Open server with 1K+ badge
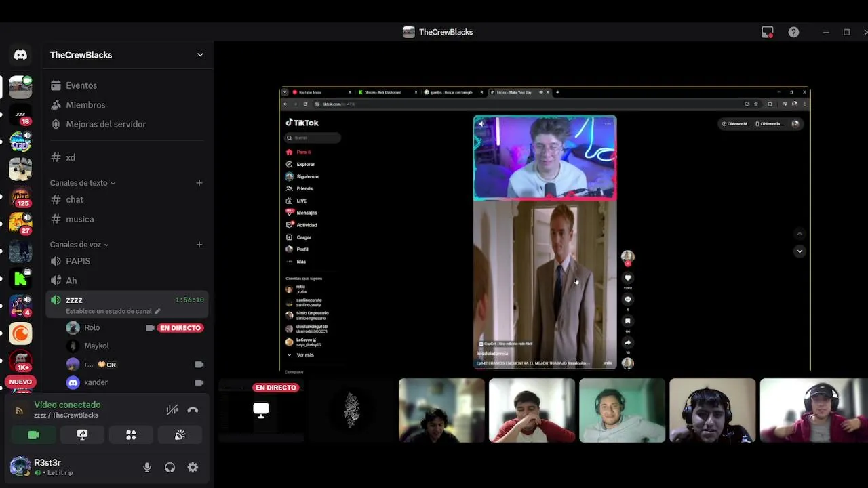 click(x=20, y=361)
